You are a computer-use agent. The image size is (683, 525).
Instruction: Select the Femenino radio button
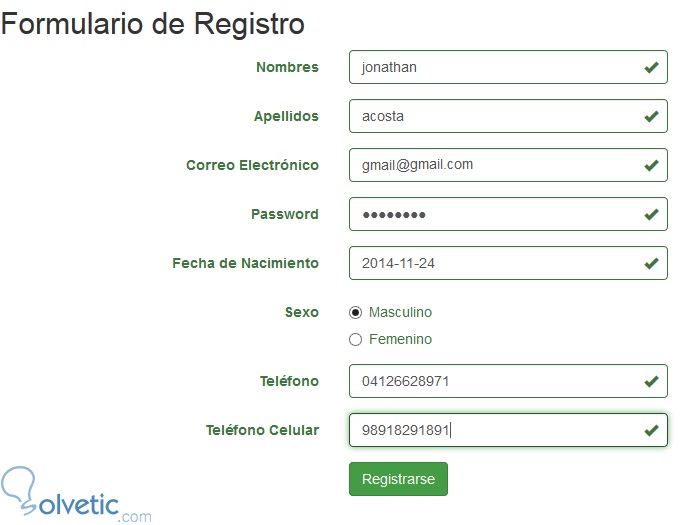pyautogui.click(x=355, y=339)
